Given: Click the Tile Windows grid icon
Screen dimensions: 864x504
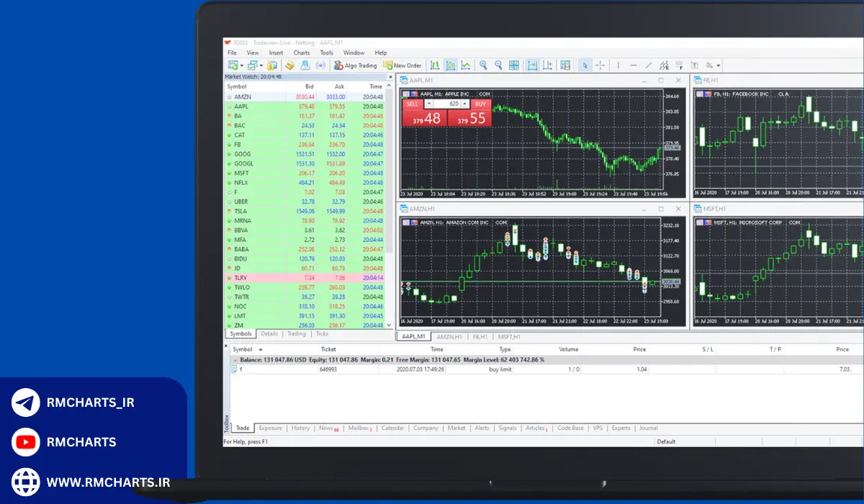Looking at the screenshot, I should [514, 66].
